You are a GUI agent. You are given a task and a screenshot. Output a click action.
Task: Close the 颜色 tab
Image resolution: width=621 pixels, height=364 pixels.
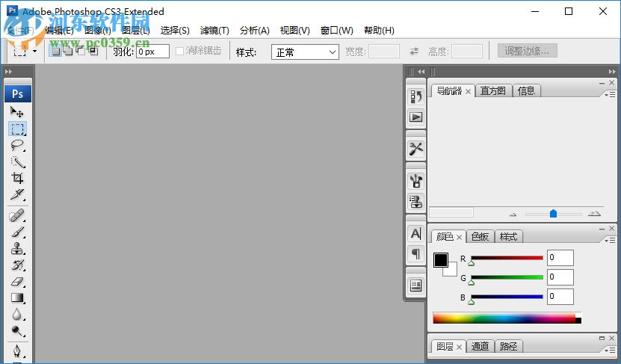tap(459, 237)
